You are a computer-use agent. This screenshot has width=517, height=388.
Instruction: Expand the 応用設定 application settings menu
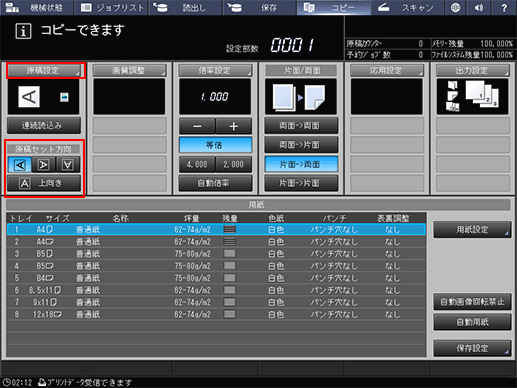[387, 70]
